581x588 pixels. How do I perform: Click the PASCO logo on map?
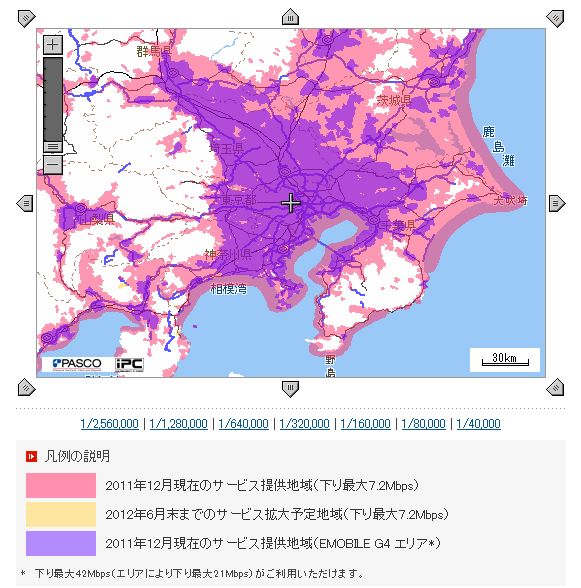tap(77, 364)
